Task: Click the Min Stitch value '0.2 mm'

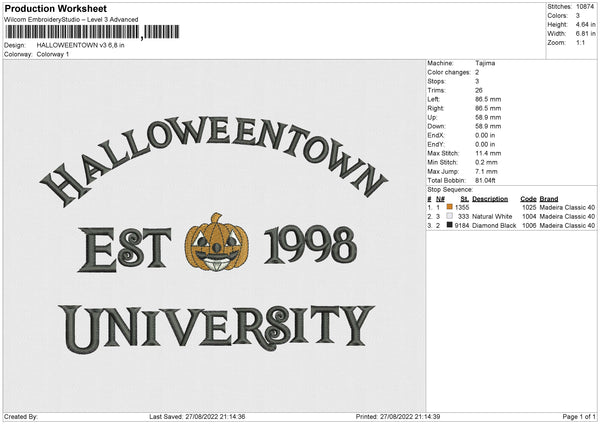Action: point(486,162)
